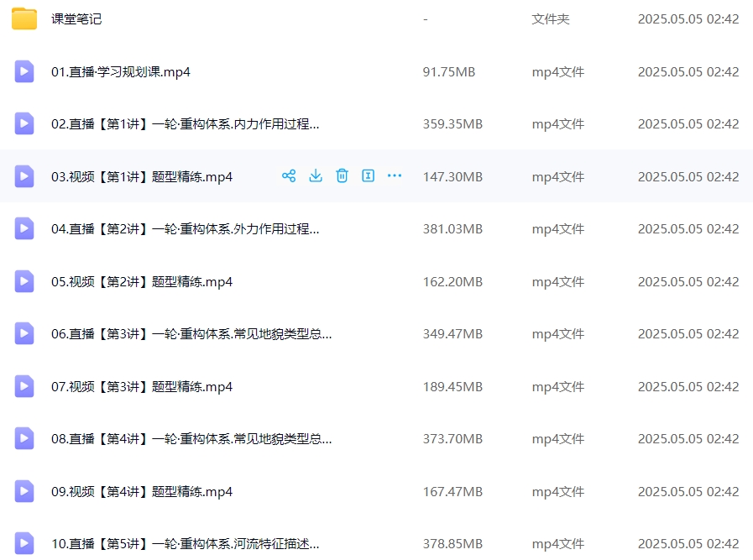This screenshot has width=753, height=560.
Task: Click the size value 381.03MB
Action: point(452,229)
